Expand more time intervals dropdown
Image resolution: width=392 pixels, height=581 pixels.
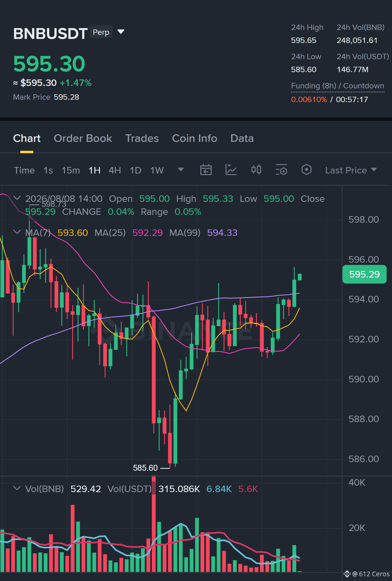coord(181,169)
